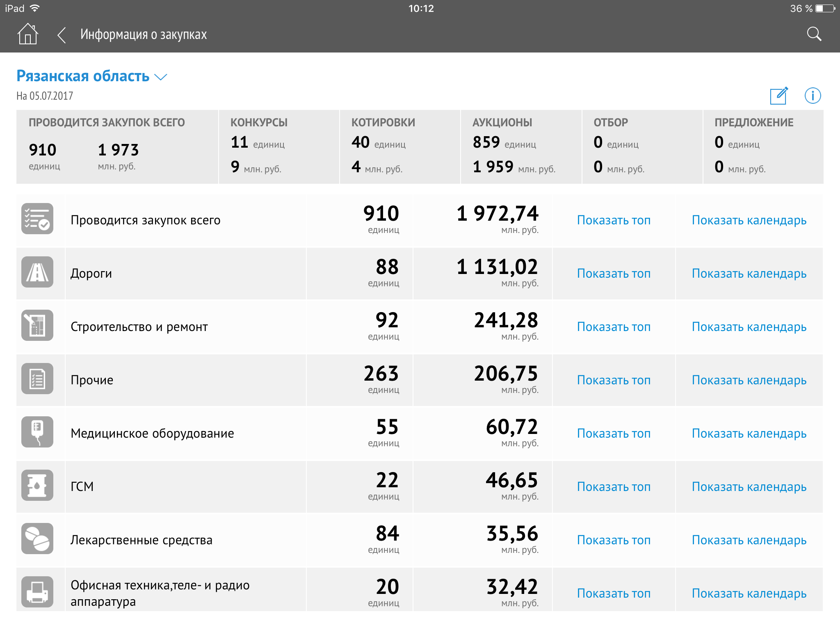Tap the Лекарственные средства pills icon
This screenshot has height=630, width=840.
coord(37,539)
